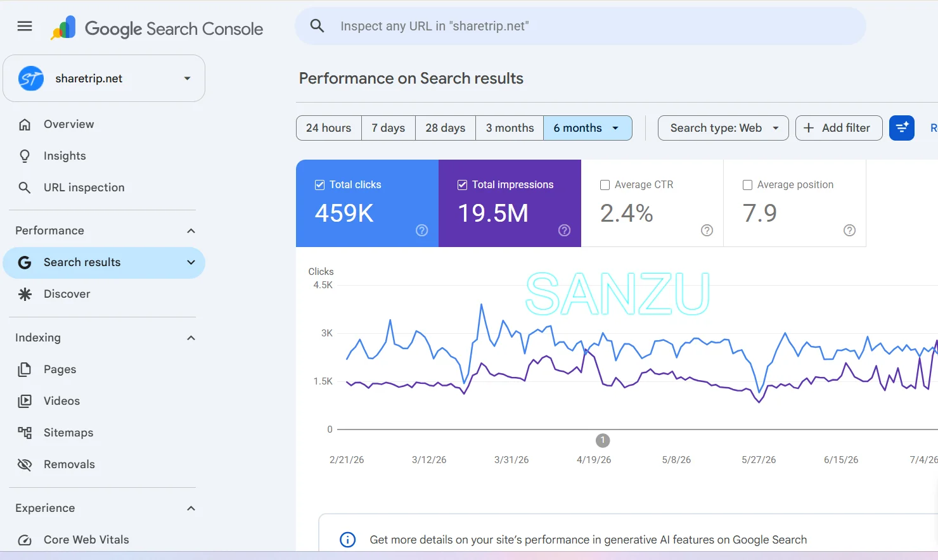Collapse the Experience section

coord(191,508)
